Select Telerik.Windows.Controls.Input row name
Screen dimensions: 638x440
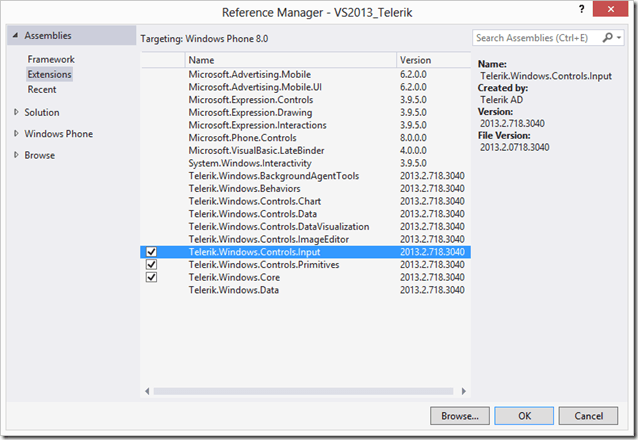coord(254,252)
